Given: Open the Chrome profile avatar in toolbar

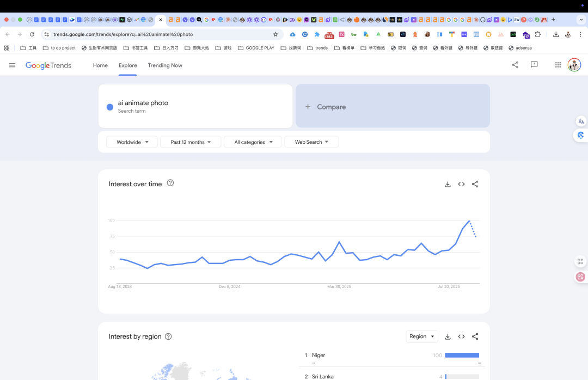Looking at the screenshot, I should tap(568, 34).
